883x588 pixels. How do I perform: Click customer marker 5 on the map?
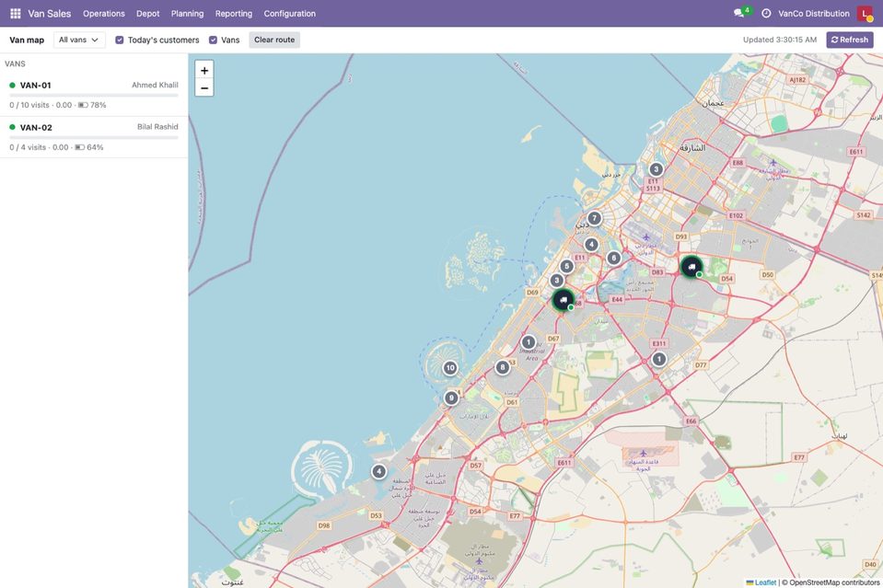[x=566, y=267]
